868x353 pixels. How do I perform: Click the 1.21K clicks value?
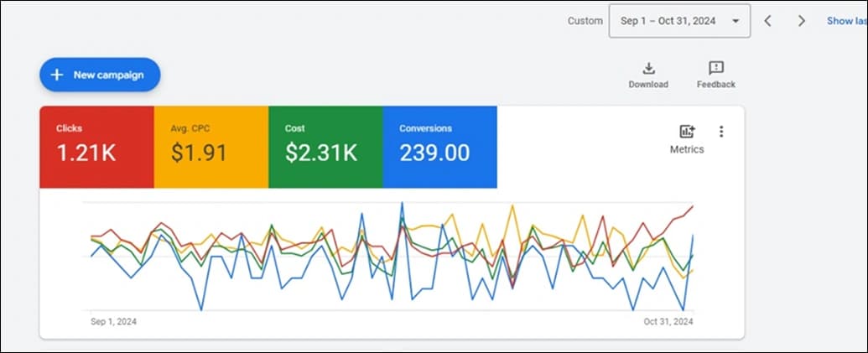click(x=86, y=153)
